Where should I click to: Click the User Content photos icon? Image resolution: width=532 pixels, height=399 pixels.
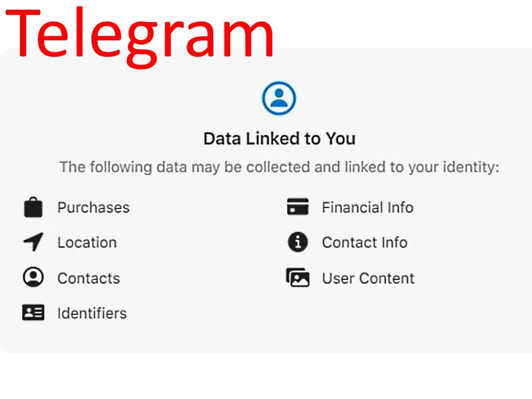pos(298,278)
